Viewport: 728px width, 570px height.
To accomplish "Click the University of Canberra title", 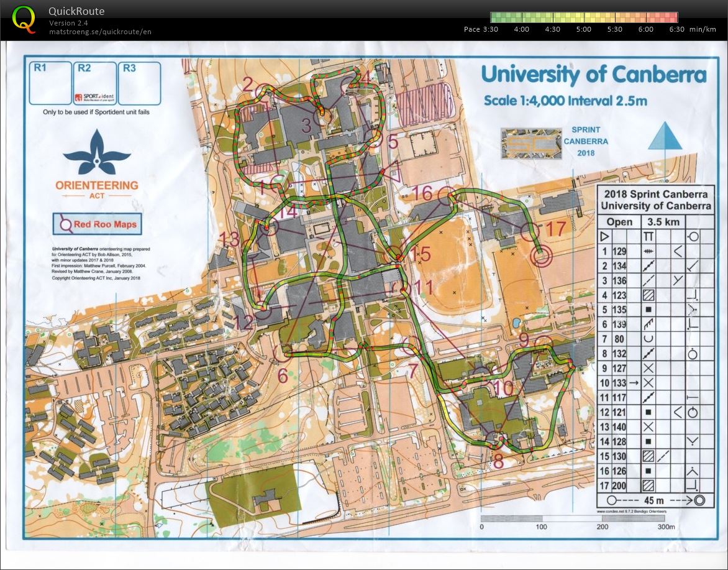I will tap(593, 75).
